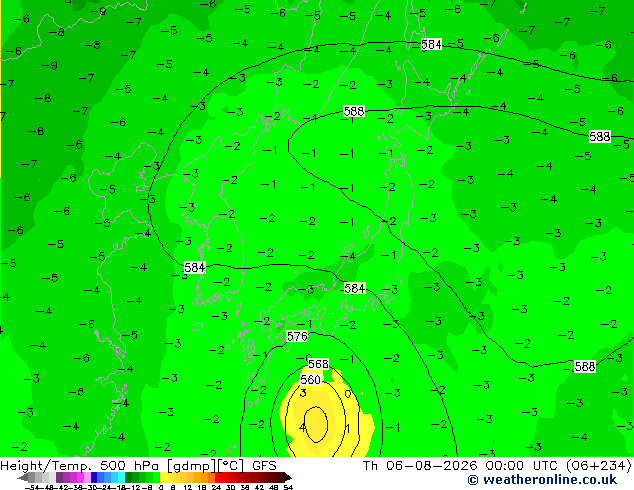Click the 584 contour label on the left side
Image resolution: width=634 pixels, height=490 pixels.
[194, 268]
